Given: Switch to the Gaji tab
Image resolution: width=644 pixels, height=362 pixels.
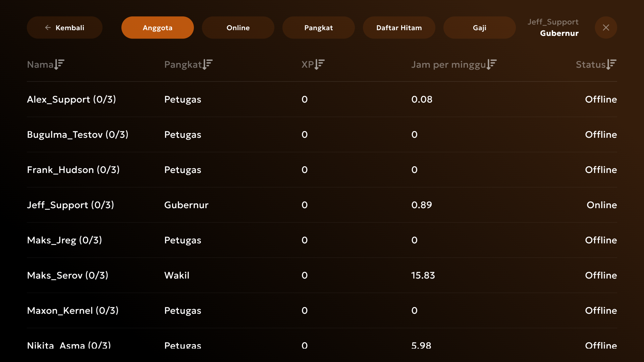Looking at the screenshot, I should pyautogui.click(x=479, y=27).
